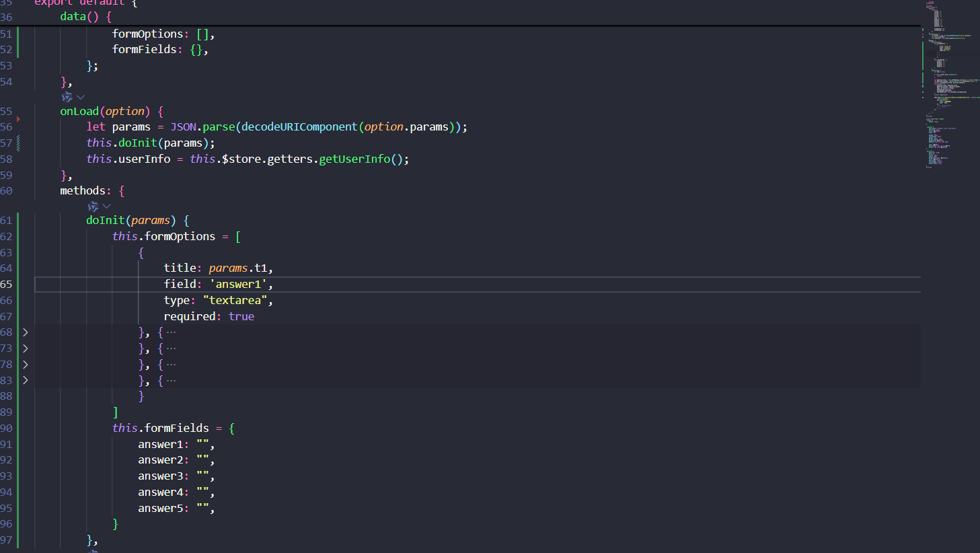Click the hatched change marker beside line 57

18,143
